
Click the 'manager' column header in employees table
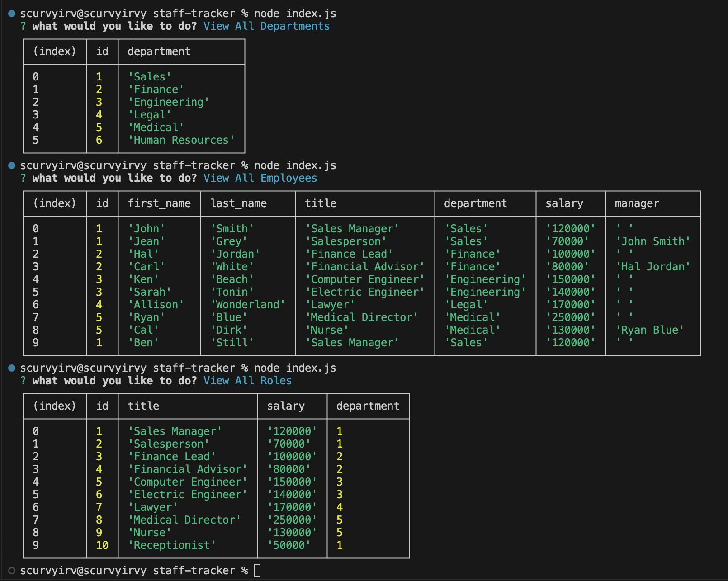pos(637,203)
